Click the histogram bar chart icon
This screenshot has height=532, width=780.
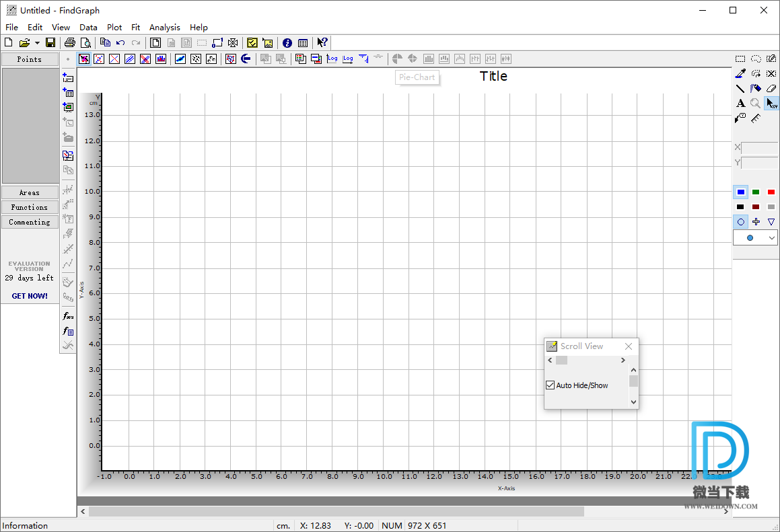161,59
